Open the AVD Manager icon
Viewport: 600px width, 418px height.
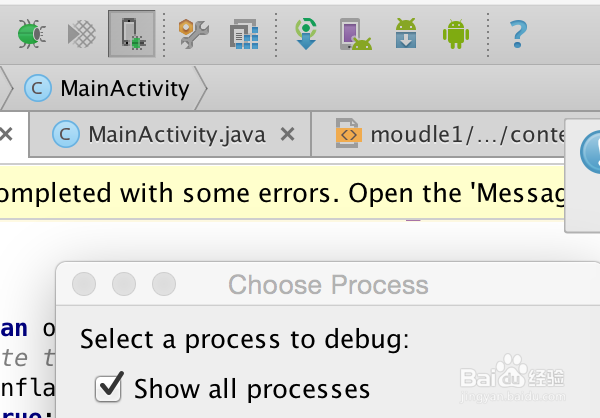355,35
